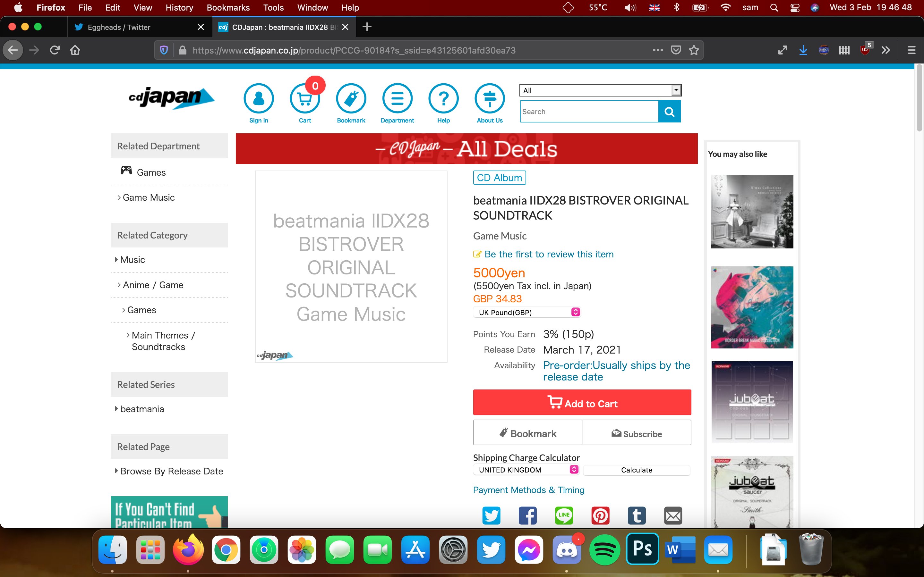This screenshot has width=924, height=577.
Task: Bookmark this page with star icon
Action: coord(694,50)
